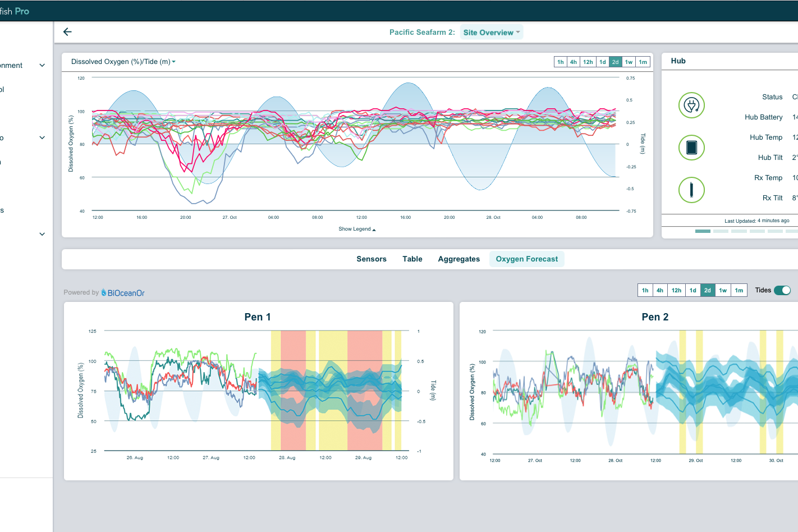Click the fish Pro logo in header
This screenshot has width=798, height=532.
tap(15, 11)
